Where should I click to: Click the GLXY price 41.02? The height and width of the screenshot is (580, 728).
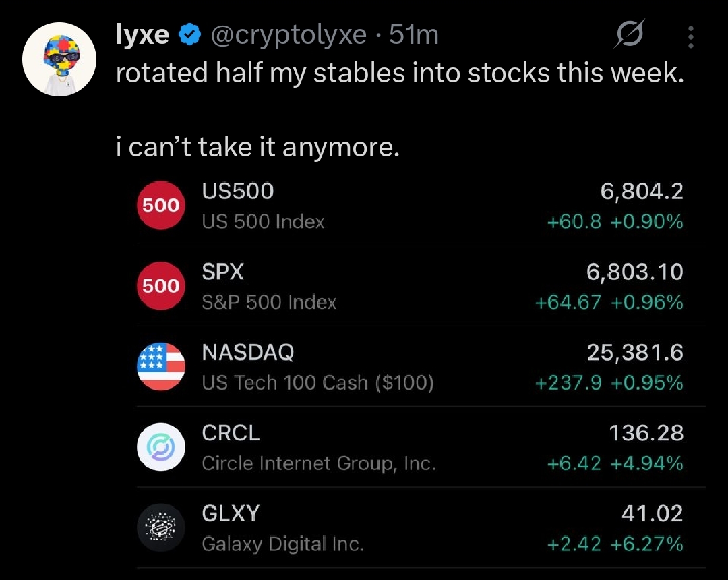651,513
